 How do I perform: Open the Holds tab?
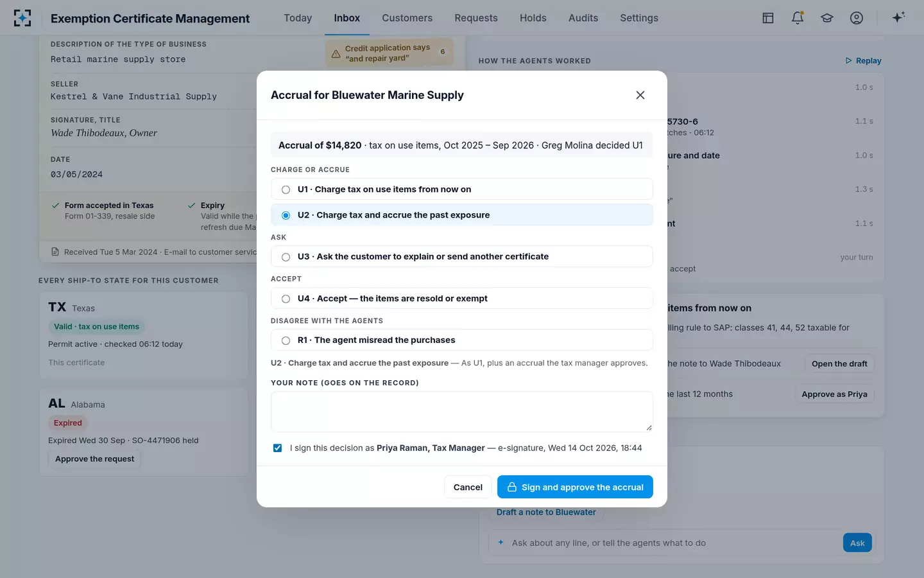pyautogui.click(x=533, y=18)
